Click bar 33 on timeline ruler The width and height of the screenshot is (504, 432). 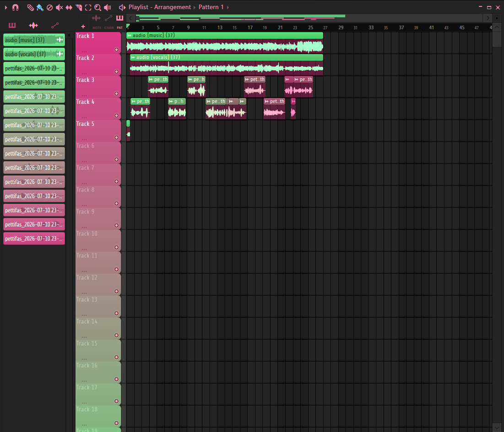pos(371,27)
